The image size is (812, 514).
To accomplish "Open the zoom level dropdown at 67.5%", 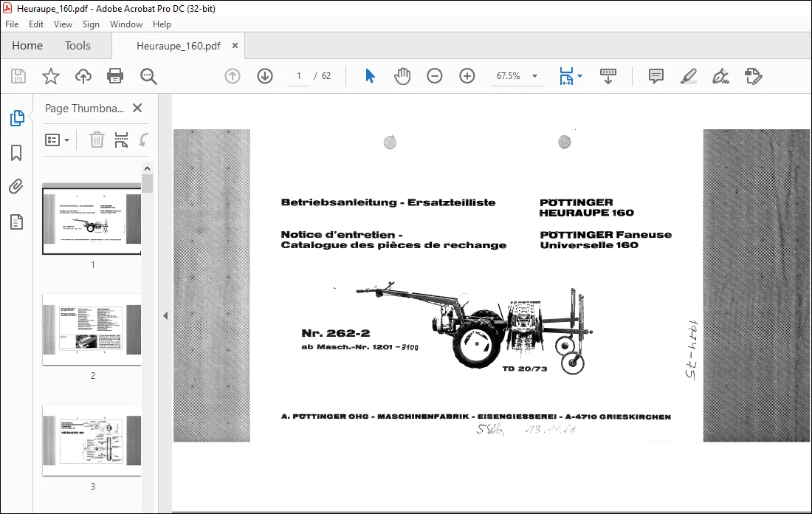I will 535,76.
